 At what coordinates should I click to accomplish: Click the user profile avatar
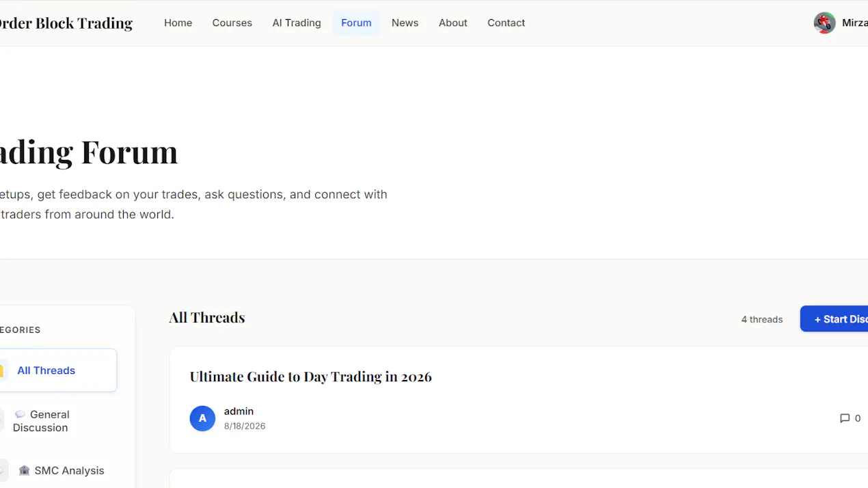point(824,23)
